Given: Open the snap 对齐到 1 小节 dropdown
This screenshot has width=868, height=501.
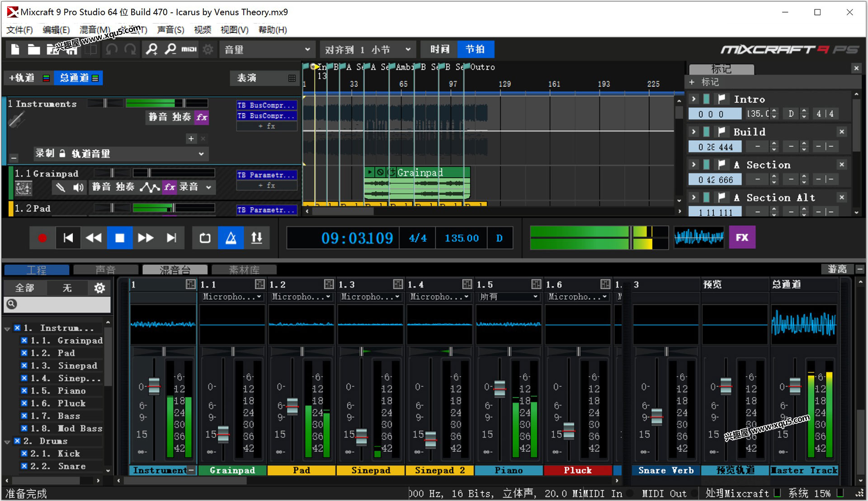Looking at the screenshot, I should click(368, 49).
